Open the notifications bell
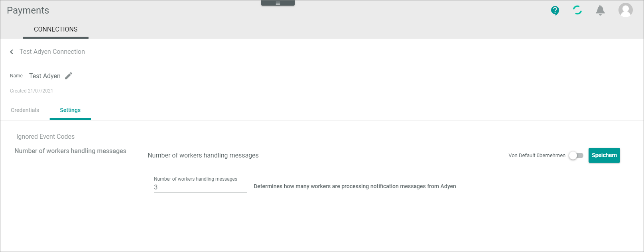Screen dimensions: 644x252 point(600,10)
